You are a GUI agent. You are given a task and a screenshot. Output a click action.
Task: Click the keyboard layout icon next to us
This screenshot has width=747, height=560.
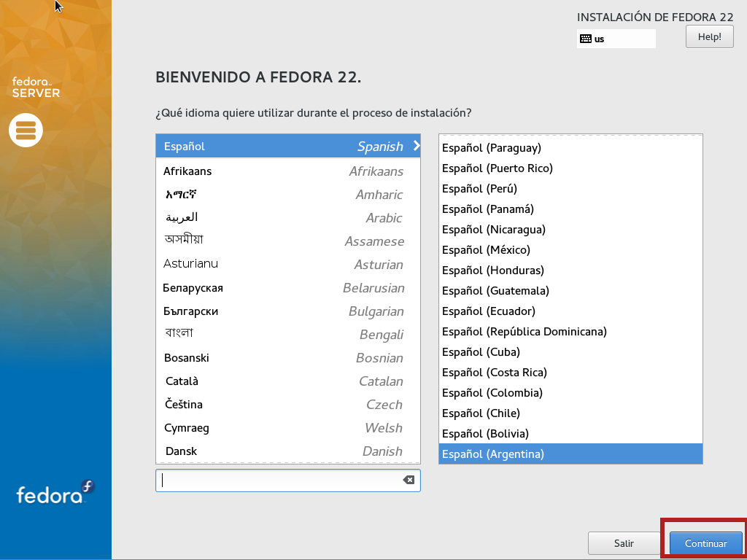[x=586, y=39]
